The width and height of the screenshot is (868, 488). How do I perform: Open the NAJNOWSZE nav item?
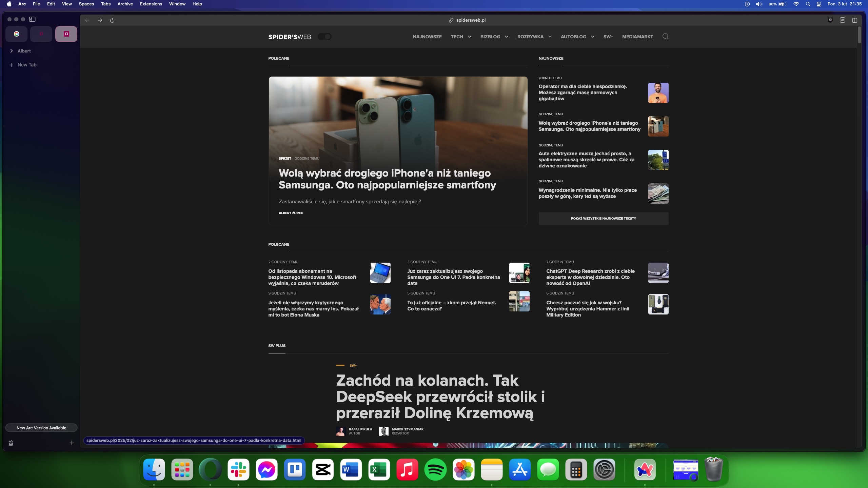(x=427, y=37)
